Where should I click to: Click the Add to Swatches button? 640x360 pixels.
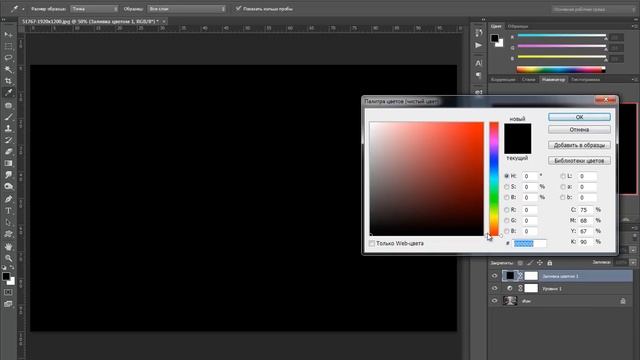tap(579, 145)
